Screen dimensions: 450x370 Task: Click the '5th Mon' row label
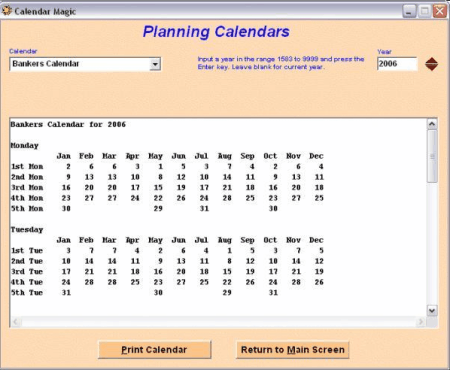click(27, 208)
